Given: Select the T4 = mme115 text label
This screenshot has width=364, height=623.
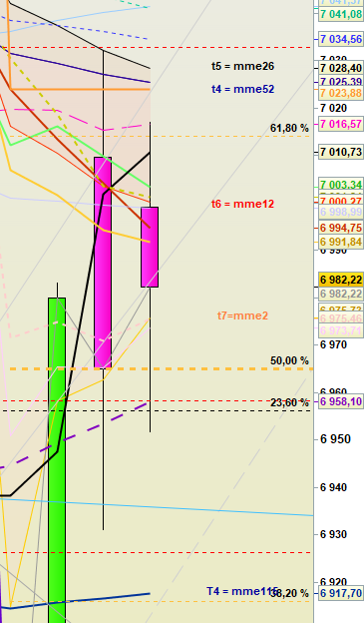Looking at the screenshot, I should coord(242,591).
